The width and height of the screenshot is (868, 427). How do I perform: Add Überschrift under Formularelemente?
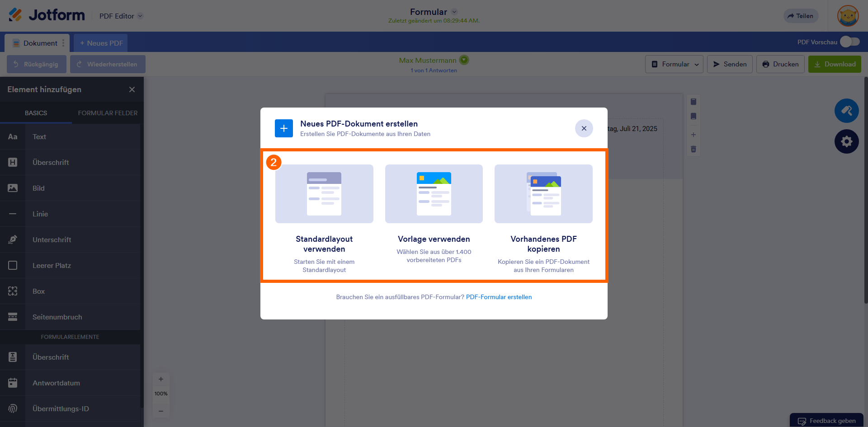pos(70,357)
